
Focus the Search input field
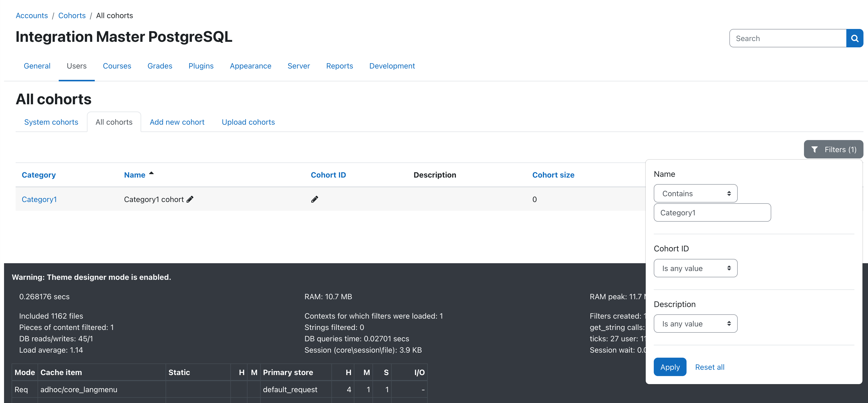788,38
